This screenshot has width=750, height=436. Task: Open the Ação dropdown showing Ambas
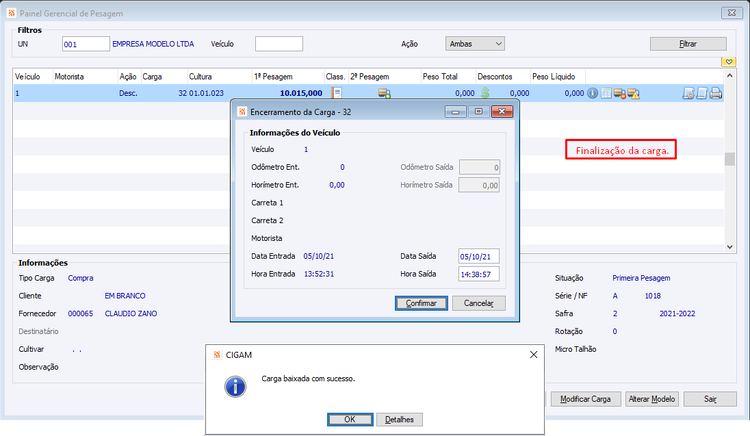[x=474, y=44]
